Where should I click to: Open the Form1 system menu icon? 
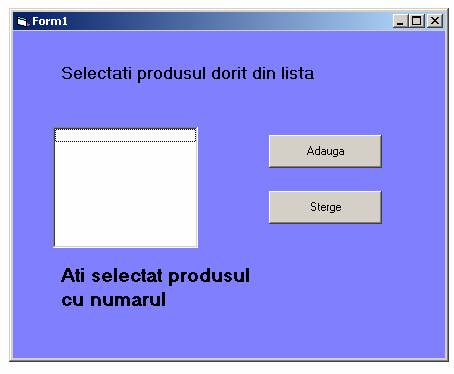(22, 22)
